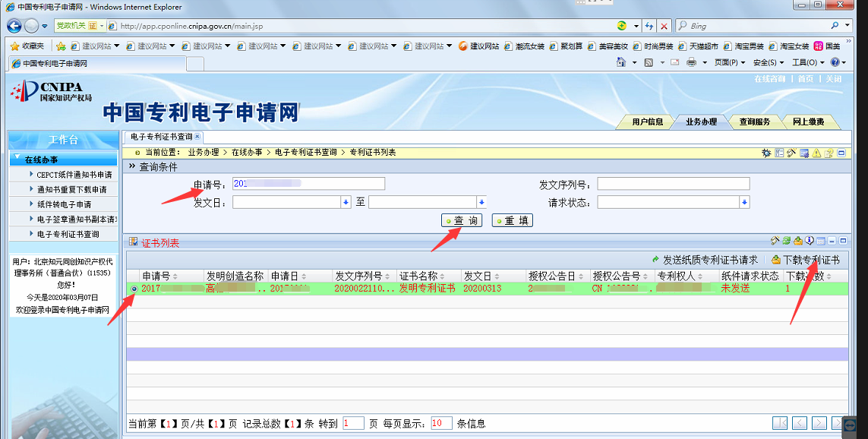The width and height of the screenshot is (868, 439).
Task: Open the 请求状态 dropdown
Action: [745, 202]
